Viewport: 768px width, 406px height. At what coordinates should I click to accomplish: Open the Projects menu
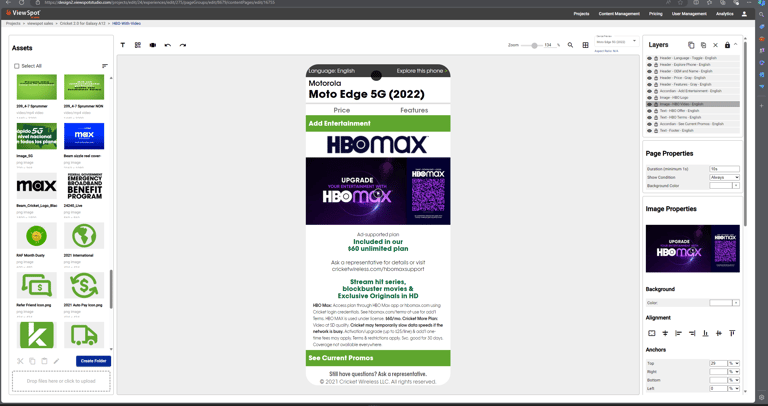[581, 14]
